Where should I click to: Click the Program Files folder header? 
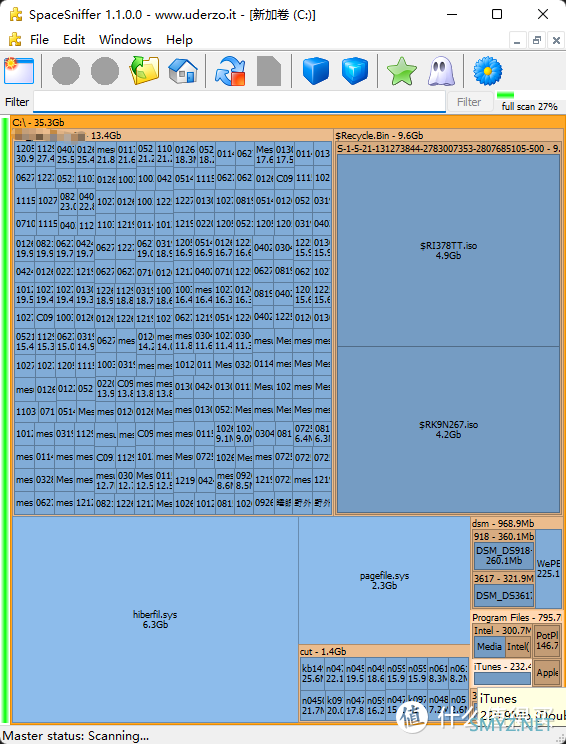pos(517,618)
